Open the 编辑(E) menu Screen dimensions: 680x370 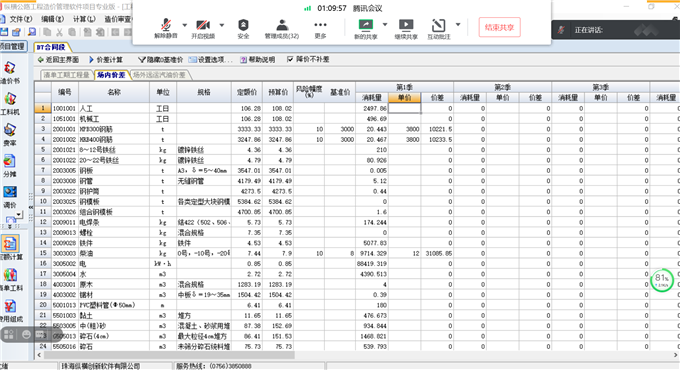click(x=52, y=19)
